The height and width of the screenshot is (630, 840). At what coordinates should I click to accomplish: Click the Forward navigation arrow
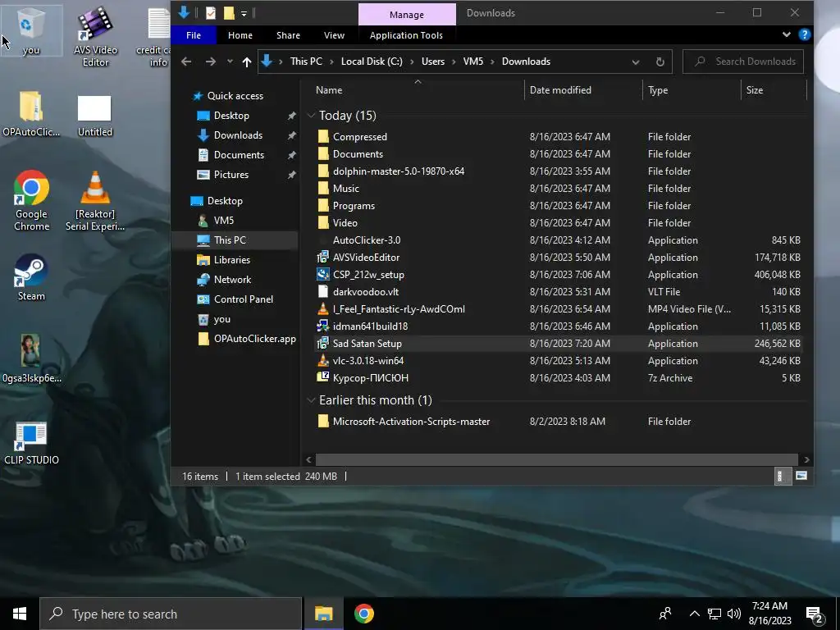pyautogui.click(x=211, y=62)
